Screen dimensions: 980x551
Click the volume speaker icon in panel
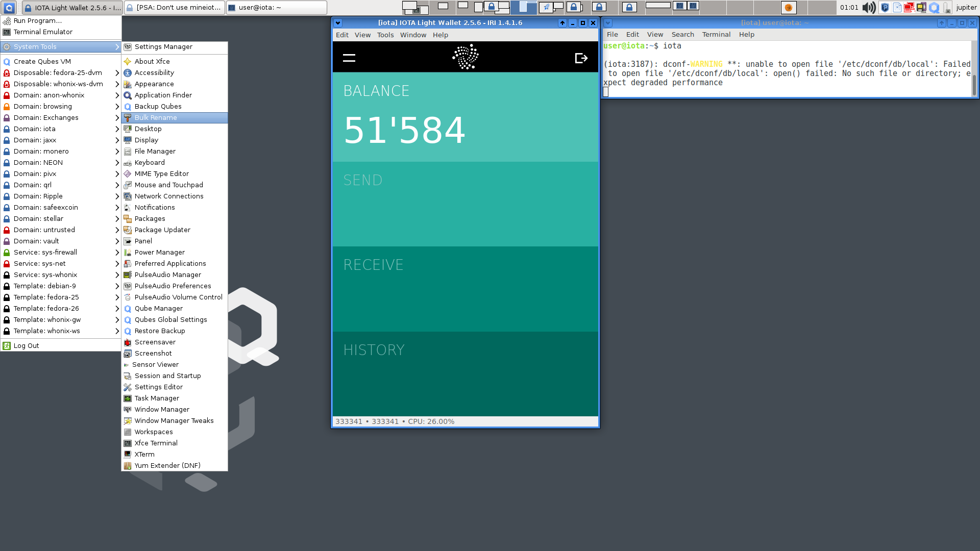coord(869,8)
